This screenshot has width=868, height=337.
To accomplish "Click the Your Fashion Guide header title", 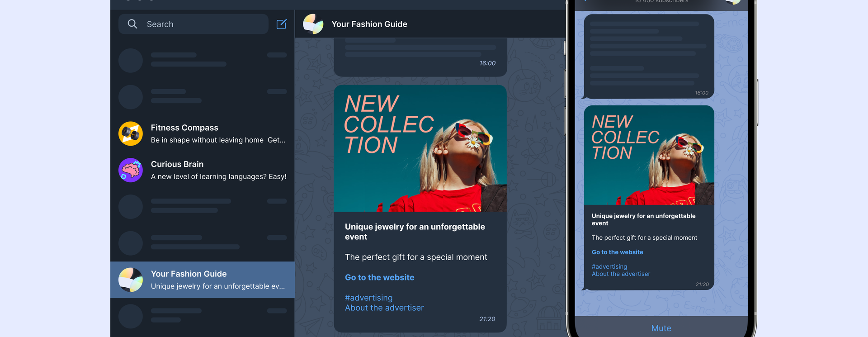I will [369, 24].
